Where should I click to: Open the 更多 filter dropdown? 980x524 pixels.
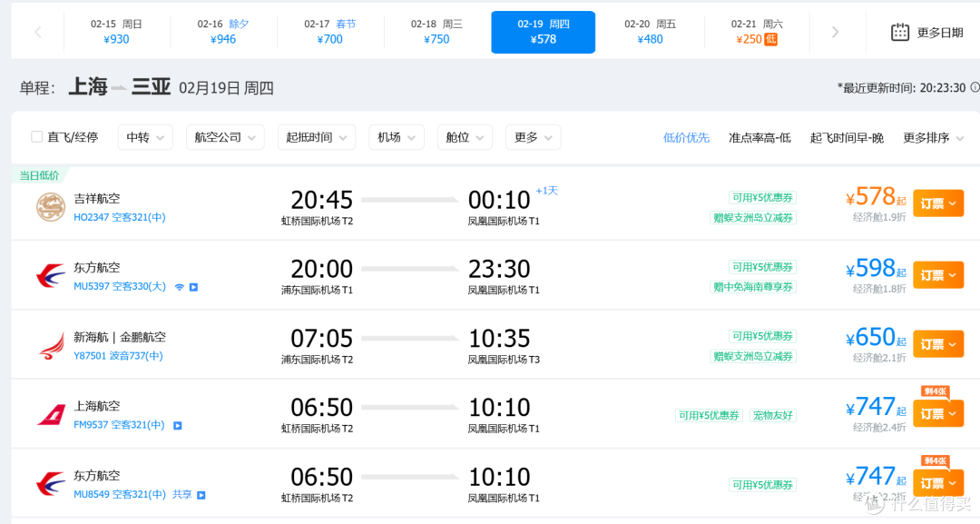pyautogui.click(x=534, y=137)
